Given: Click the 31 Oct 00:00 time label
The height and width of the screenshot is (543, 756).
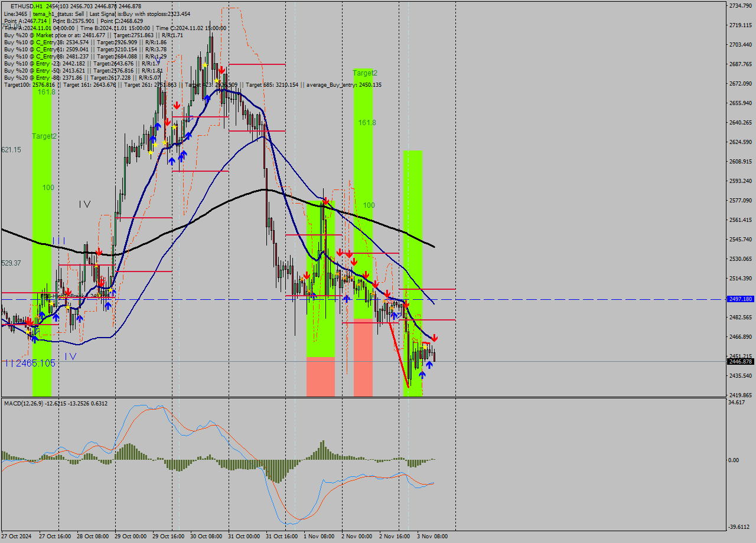Looking at the screenshot, I should coord(244,537).
